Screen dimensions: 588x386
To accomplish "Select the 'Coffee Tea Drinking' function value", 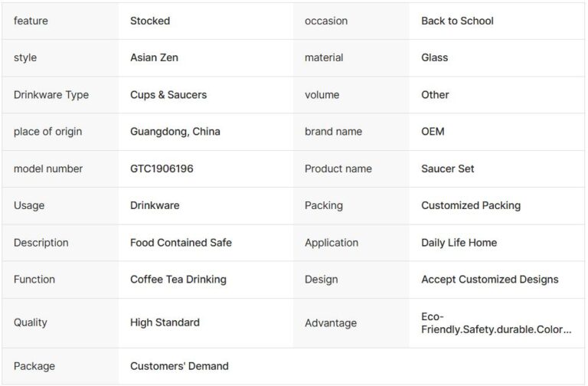I will 178,280.
